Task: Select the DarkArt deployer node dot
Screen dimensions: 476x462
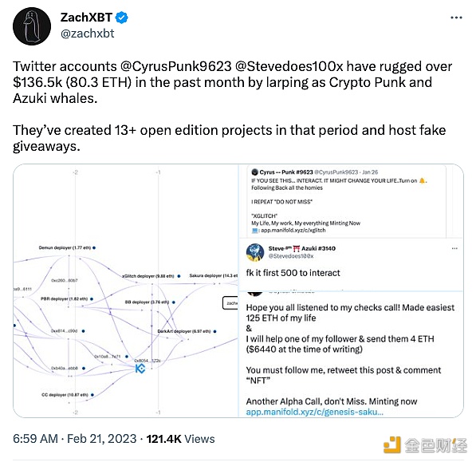Action: [x=215, y=331]
